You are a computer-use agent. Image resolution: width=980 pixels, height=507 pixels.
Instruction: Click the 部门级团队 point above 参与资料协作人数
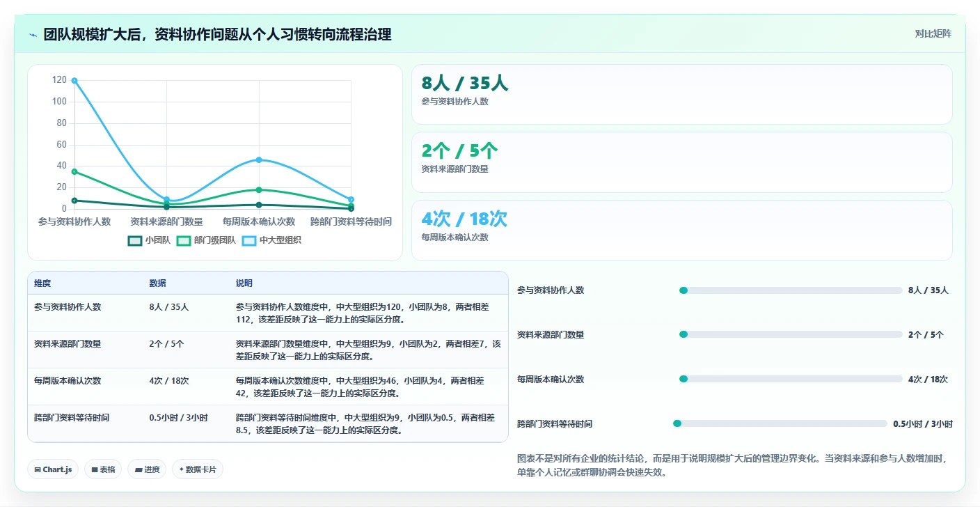click(x=74, y=171)
